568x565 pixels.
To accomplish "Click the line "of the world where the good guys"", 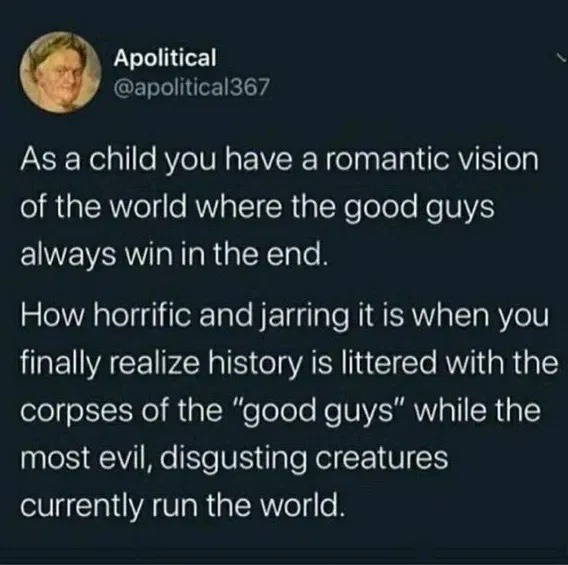I will pyautogui.click(x=257, y=209).
